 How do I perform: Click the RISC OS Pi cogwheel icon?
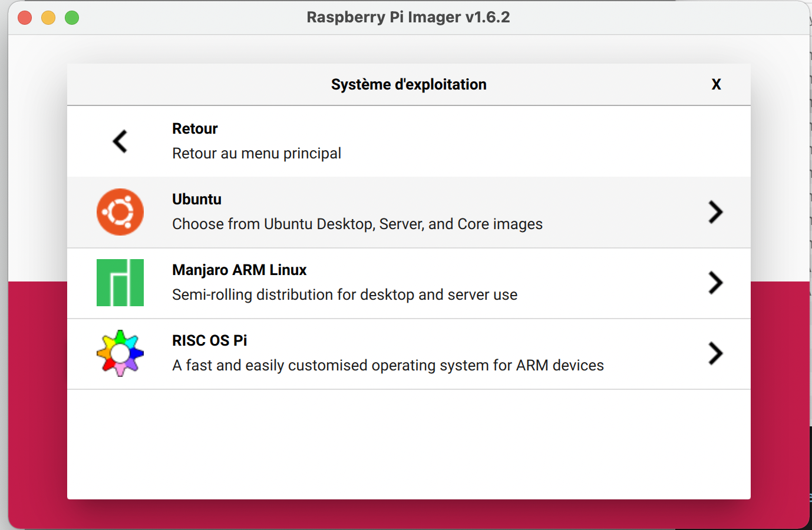click(x=120, y=353)
